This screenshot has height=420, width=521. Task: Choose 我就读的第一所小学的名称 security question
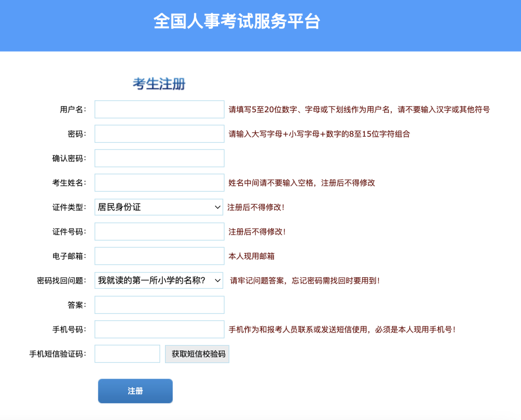pyautogui.click(x=152, y=280)
